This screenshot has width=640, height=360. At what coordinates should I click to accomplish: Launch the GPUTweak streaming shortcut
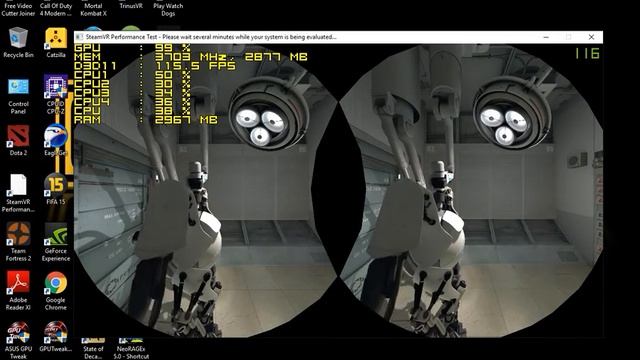[56, 337]
